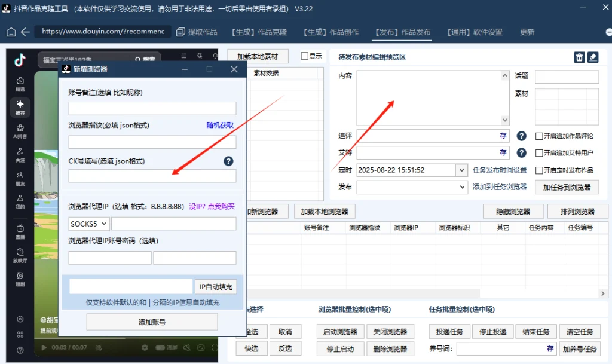Click the back arrow beside the URL bar
The image size is (612, 364).
click(25, 32)
